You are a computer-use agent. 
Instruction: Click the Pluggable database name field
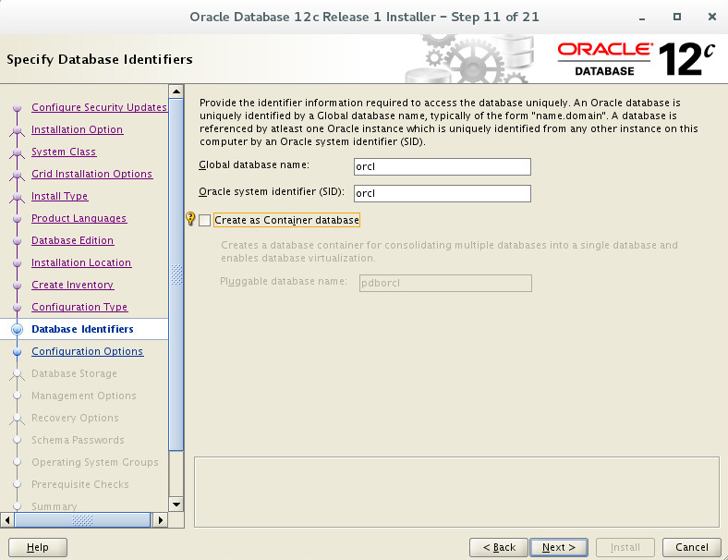445,284
